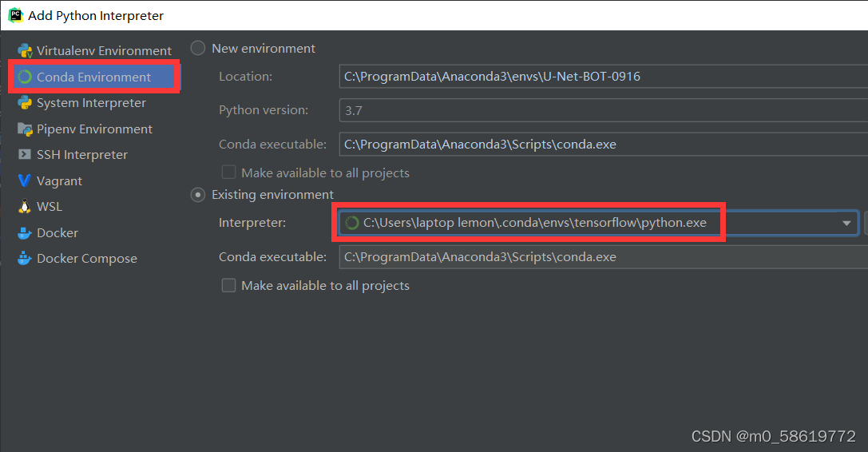The height and width of the screenshot is (452, 868).
Task: Click the Location: label
Action: point(245,77)
